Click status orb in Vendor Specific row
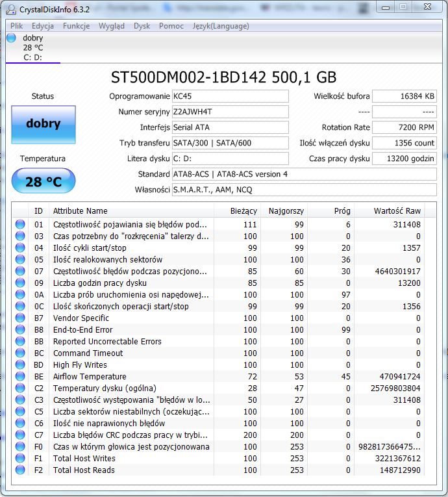This screenshot has height=497, width=448. (x=20, y=318)
